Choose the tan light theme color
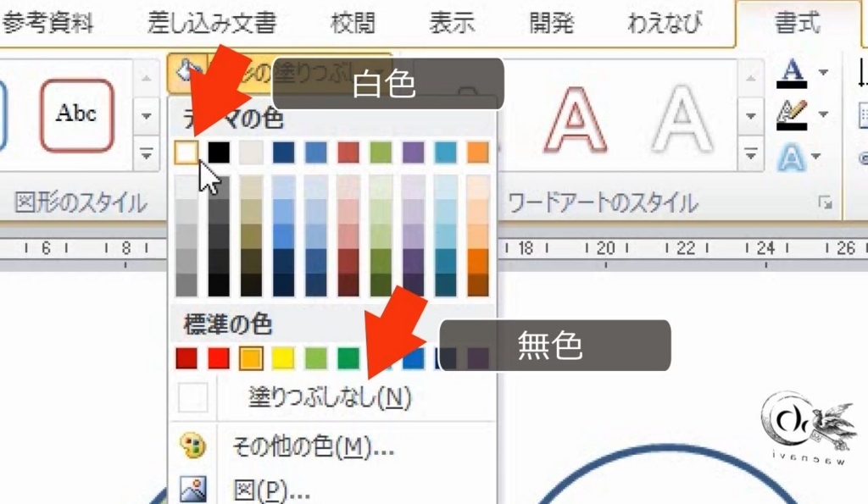 pos(251,152)
